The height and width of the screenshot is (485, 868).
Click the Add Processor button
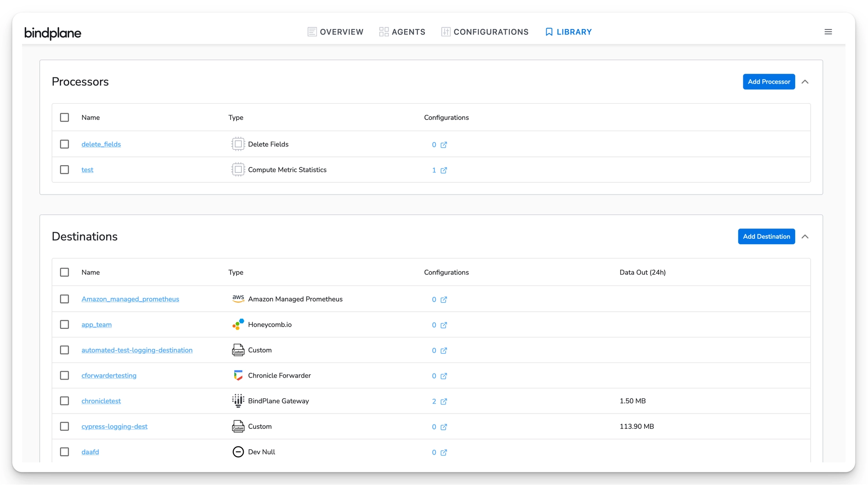[x=769, y=81]
